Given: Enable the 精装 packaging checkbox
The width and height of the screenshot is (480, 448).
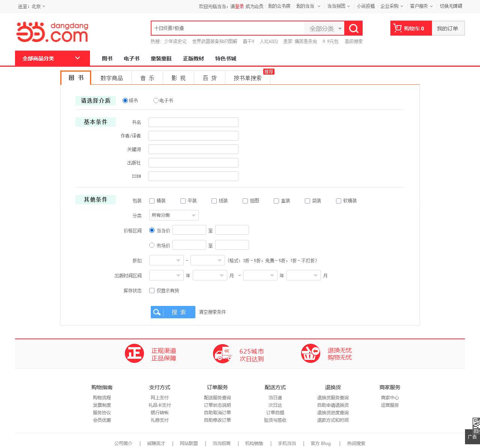Looking at the screenshot, I should point(151,201).
